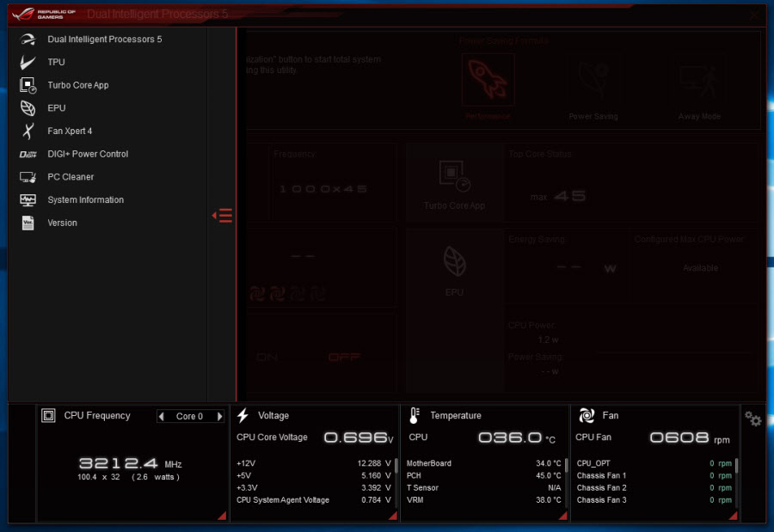The height and width of the screenshot is (532, 774).
Task: Click the MotherBoard temperature label
Action: [x=428, y=463]
